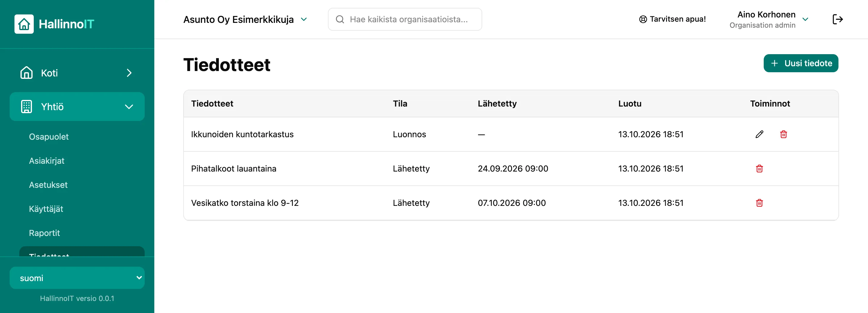Screen dimensions: 868x313
Task: Open Käyttäjät in the sidebar
Action: click(46, 209)
